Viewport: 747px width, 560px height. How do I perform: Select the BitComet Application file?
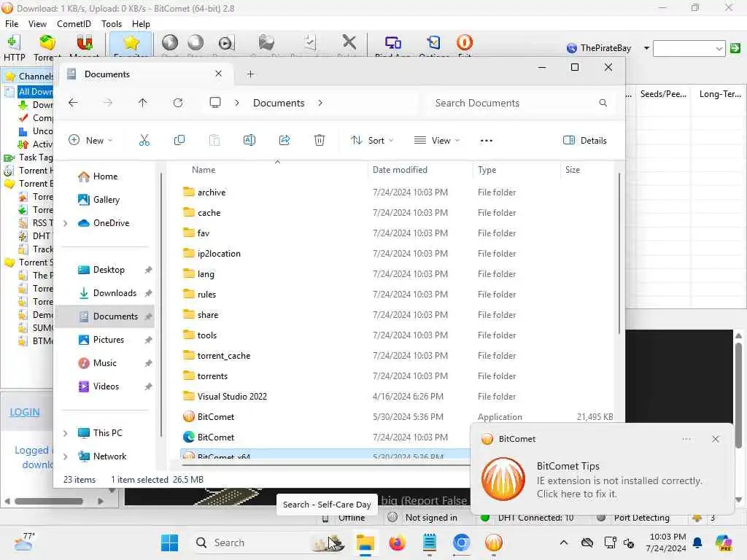tap(216, 416)
